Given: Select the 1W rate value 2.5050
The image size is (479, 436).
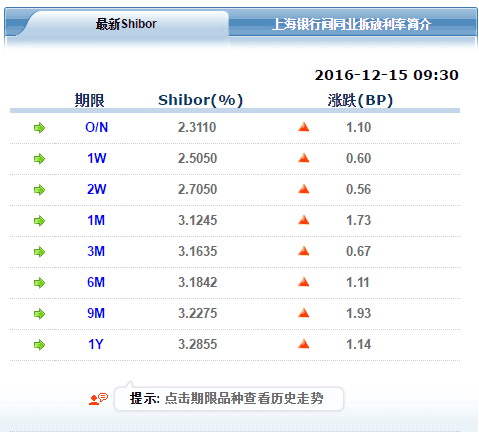Looking at the screenshot, I should [x=197, y=158].
